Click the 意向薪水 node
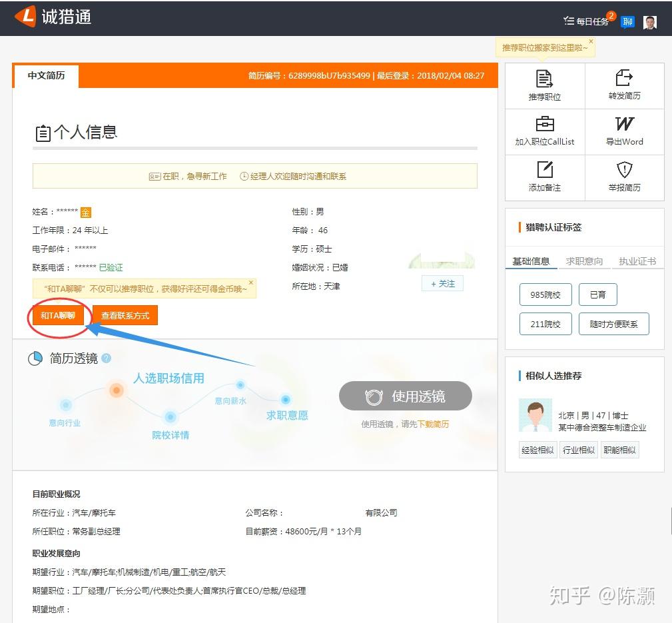Viewport: 672px width, 623px height. coord(240,385)
